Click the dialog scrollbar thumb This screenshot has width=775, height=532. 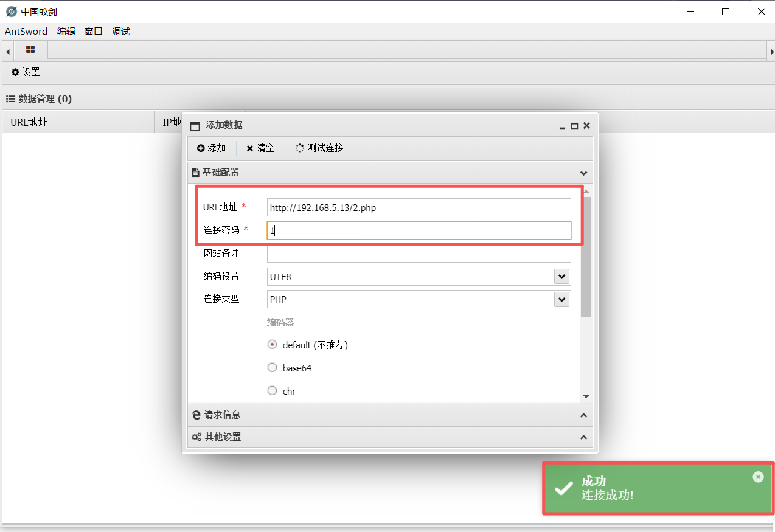[586, 257]
